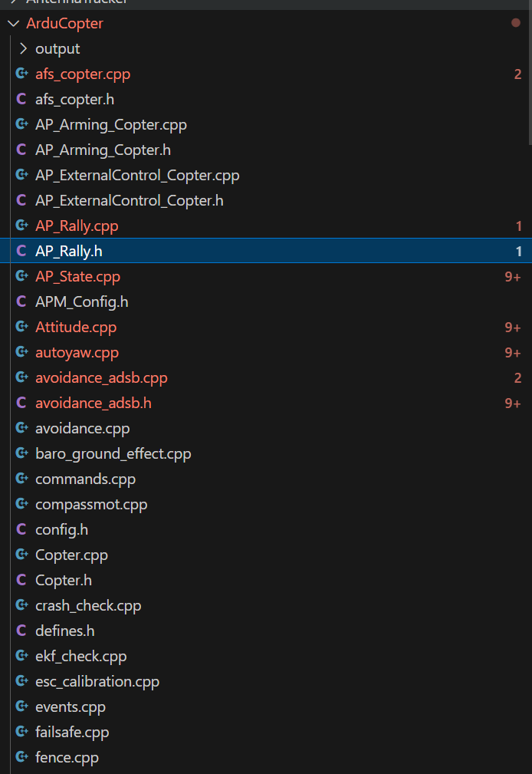Click the C icon next to afs_copter.h
This screenshot has height=774, width=532.
tap(21, 99)
